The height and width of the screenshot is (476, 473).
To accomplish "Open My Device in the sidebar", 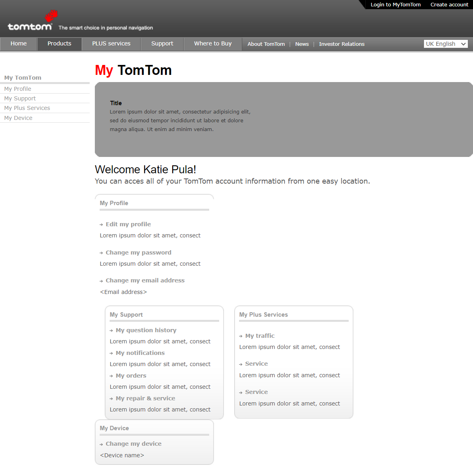I will pos(18,118).
